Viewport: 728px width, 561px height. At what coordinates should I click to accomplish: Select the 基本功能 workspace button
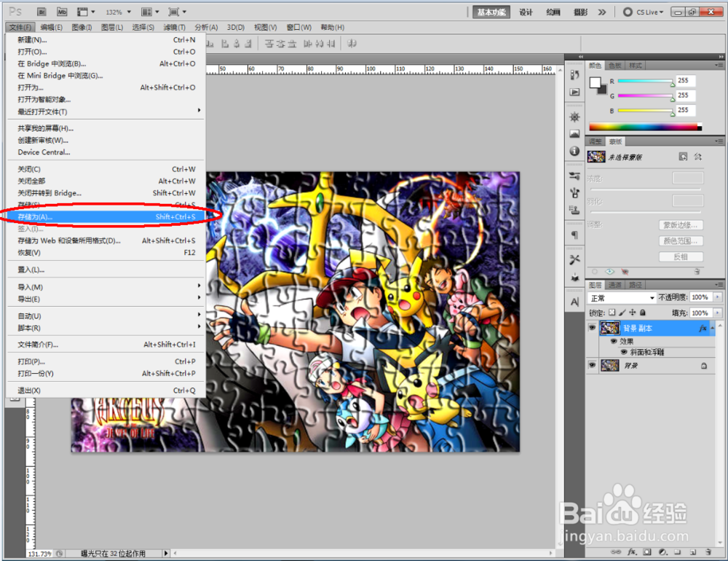point(491,12)
